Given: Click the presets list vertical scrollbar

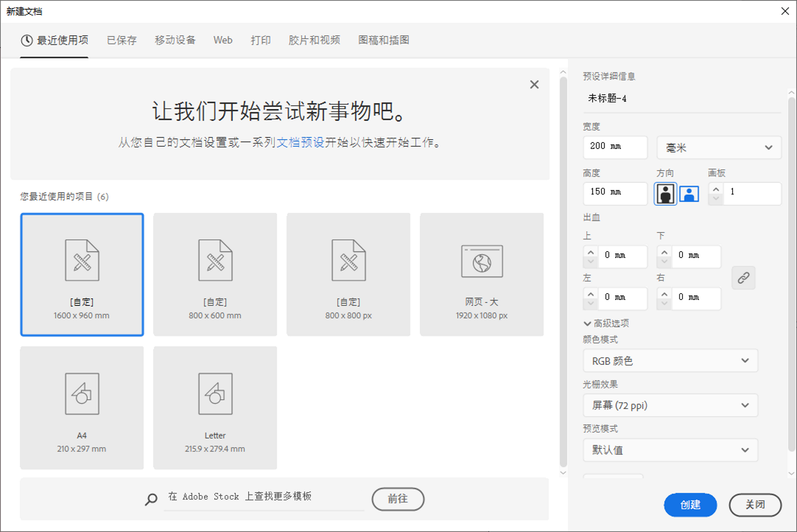Looking at the screenshot, I should tap(563, 272).
